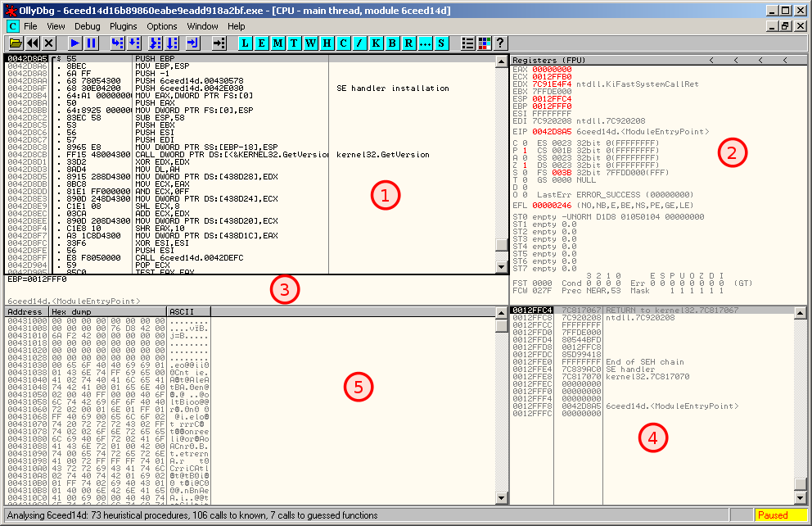Run the program with the play icon
Viewport: 812px width, 526px height.
74,43
